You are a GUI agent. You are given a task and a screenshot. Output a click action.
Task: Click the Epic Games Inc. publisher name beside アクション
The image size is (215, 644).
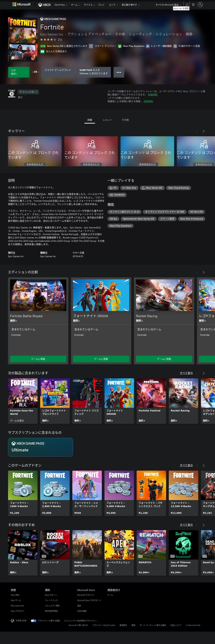click(x=52, y=34)
